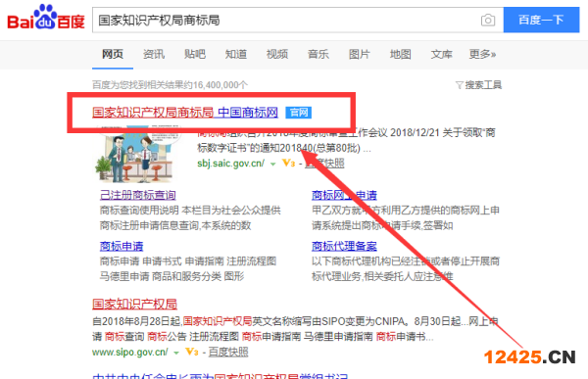Image resolution: width=588 pixels, height=379 pixels.
Task: Click the Baidu logo
Action: pyautogui.click(x=46, y=18)
